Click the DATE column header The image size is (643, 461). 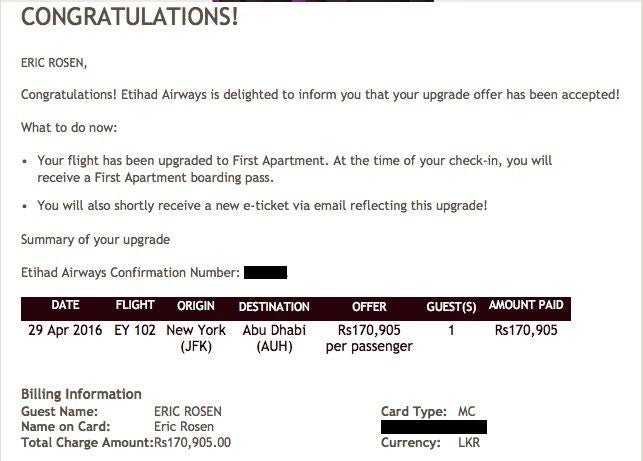(66, 306)
